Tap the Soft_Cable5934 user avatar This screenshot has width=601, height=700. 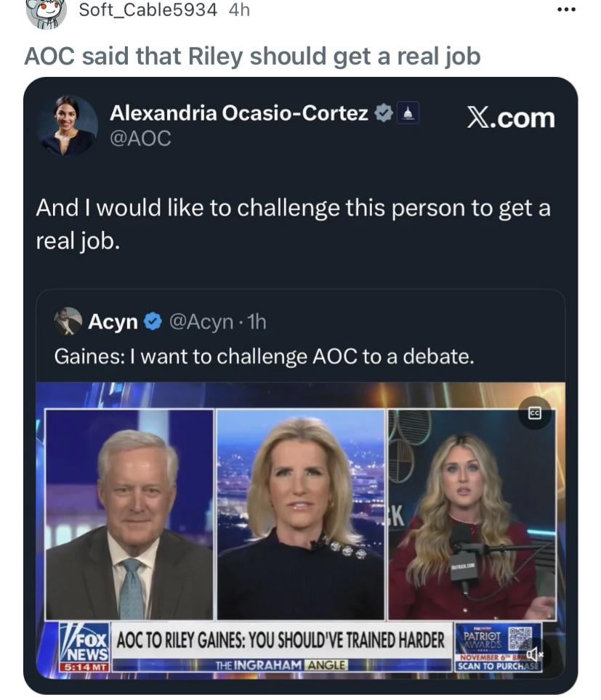click(47, 11)
